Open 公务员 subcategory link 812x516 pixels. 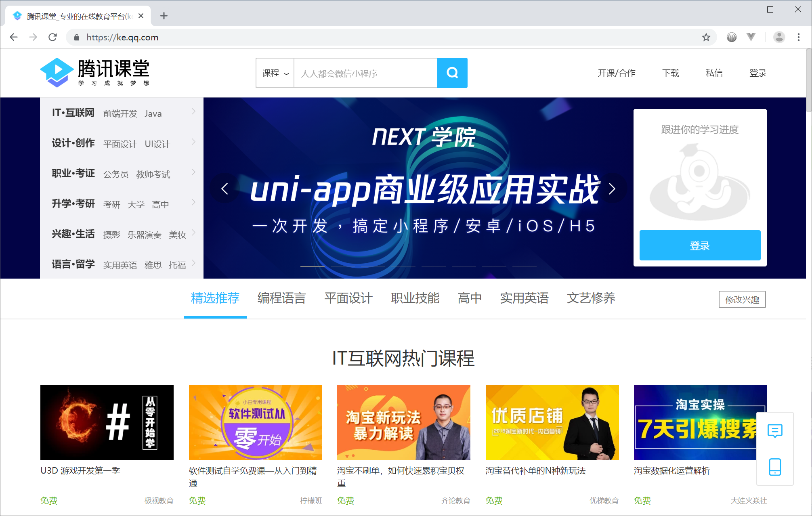click(116, 174)
